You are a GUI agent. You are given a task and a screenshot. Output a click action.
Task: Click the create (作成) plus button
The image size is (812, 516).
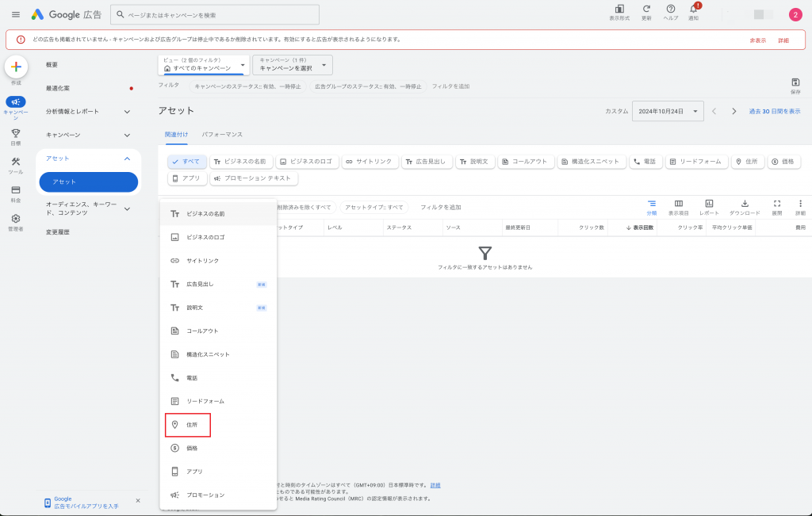(x=16, y=67)
